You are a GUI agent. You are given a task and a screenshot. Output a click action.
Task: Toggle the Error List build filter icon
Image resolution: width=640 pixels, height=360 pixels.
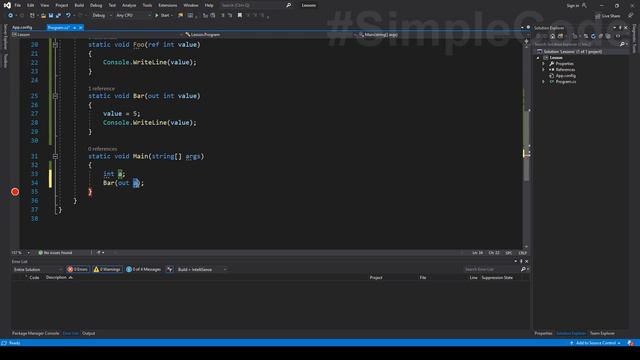(169, 269)
